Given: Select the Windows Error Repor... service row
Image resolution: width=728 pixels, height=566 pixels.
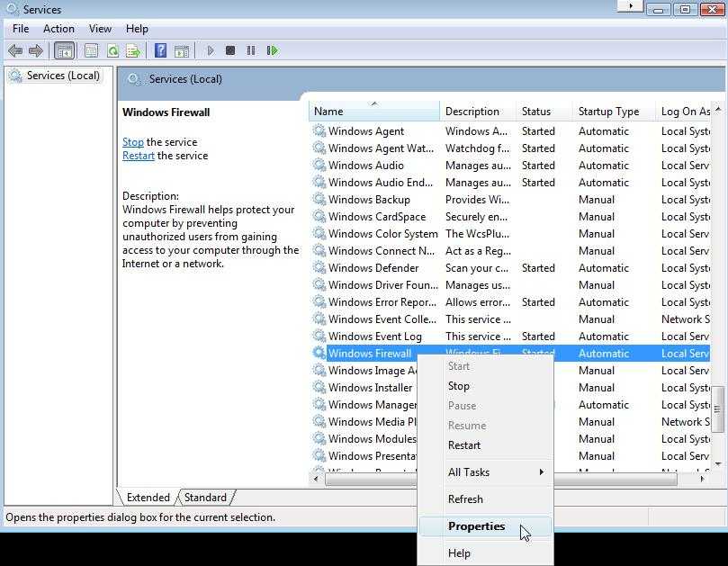Looking at the screenshot, I should coord(510,302).
